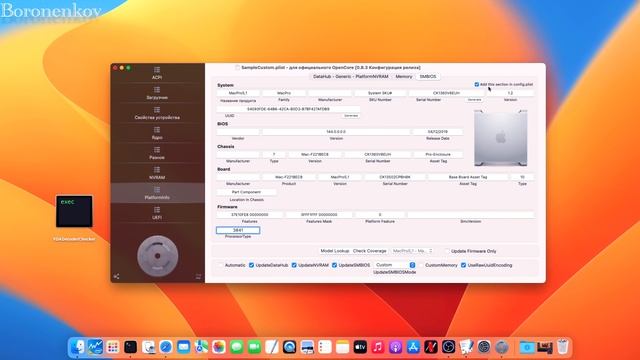Open the MacPro5,1 model selection dropdown
640x360 pixels.
[x=411, y=251]
